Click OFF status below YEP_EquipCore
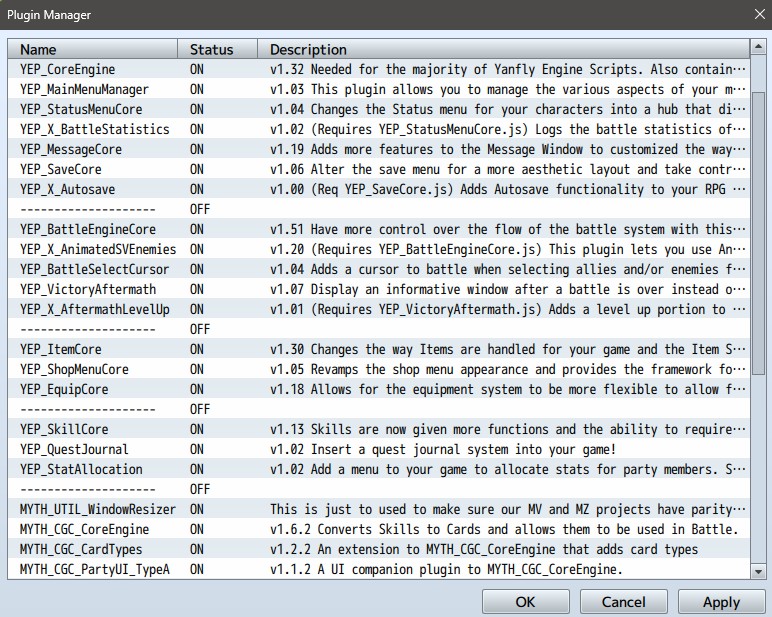772x617 pixels. pos(200,409)
